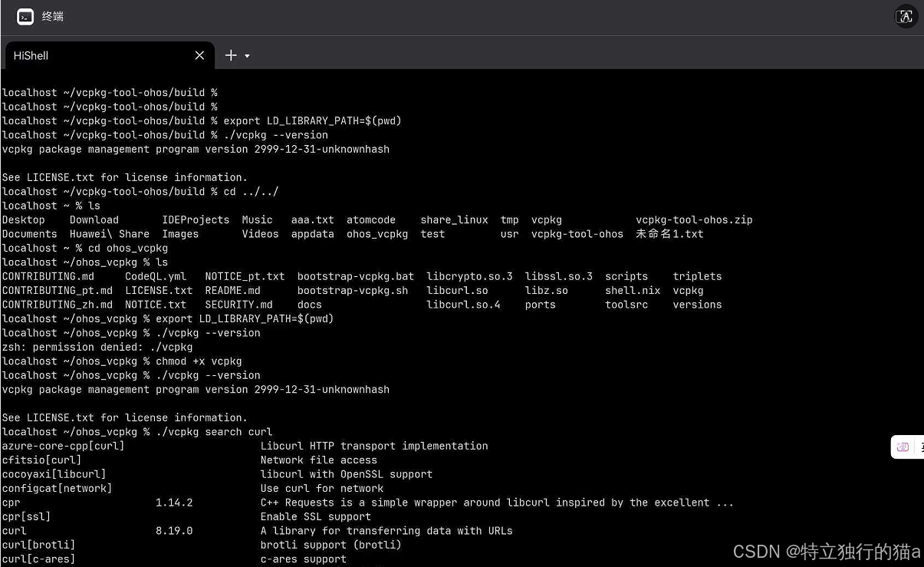Click the versions directory name
Screen dimensions: 924x567
(x=698, y=305)
